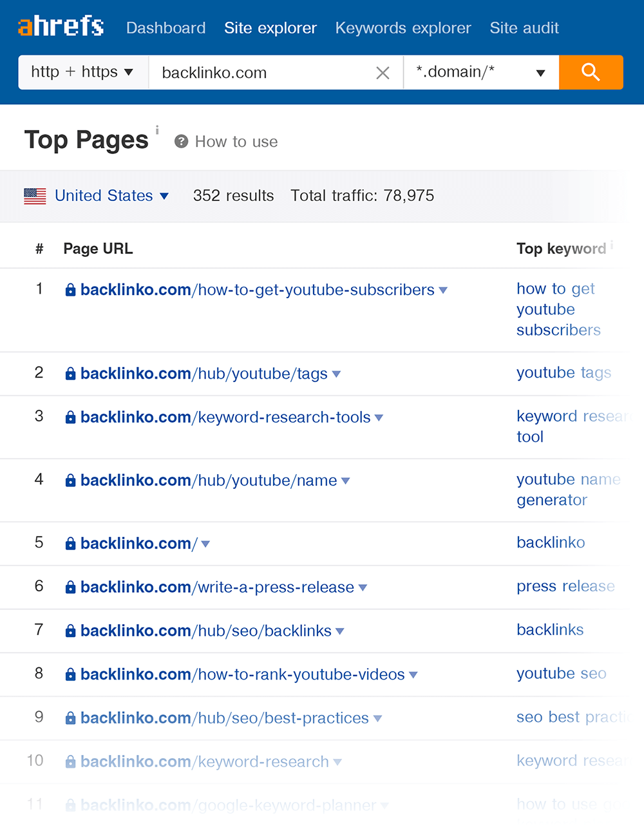Open the *.domain/* mode dropdown

[x=481, y=72]
